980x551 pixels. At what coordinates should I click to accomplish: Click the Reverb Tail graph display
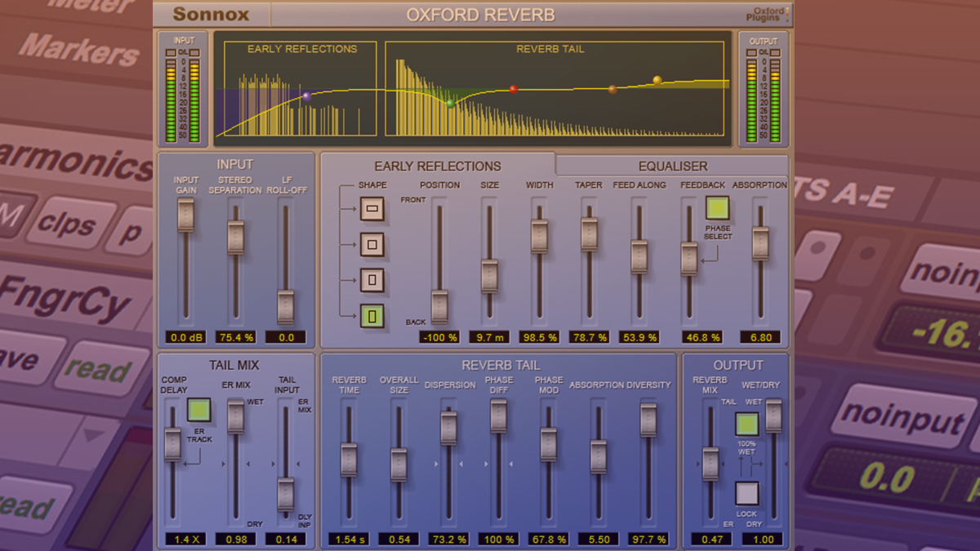555,88
